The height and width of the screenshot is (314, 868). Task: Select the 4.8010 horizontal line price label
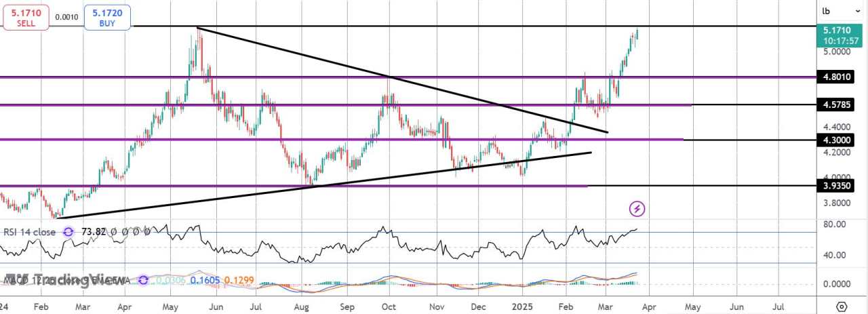(x=833, y=78)
